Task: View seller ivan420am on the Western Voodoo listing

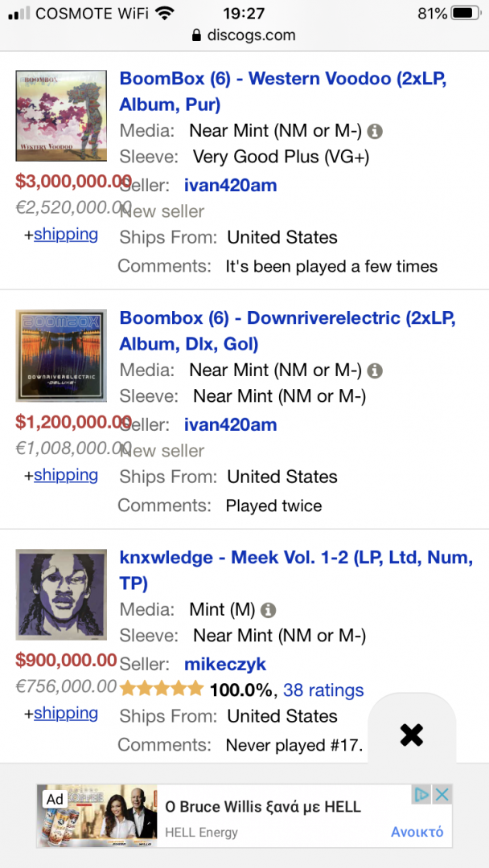Action: pos(230,186)
